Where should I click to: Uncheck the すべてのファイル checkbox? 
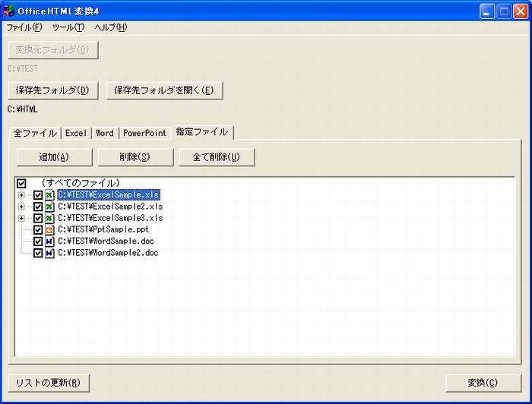(x=21, y=184)
